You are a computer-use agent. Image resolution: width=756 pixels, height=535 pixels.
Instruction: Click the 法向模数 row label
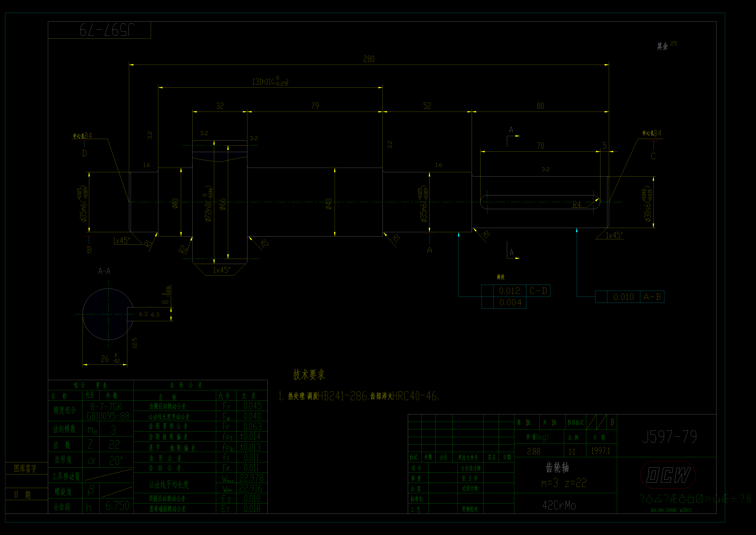pyautogui.click(x=64, y=429)
